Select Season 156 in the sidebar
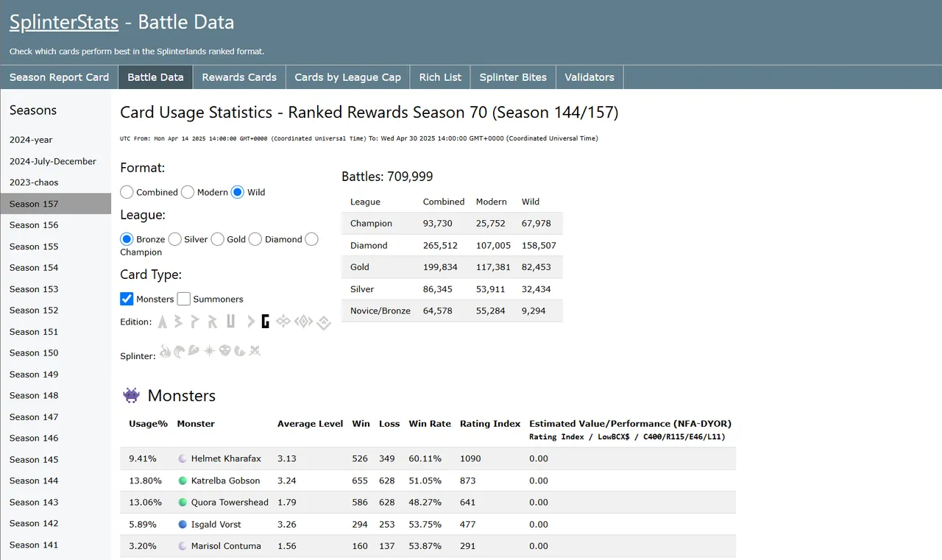The height and width of the screenshot is (560, 942). (56, 225)
